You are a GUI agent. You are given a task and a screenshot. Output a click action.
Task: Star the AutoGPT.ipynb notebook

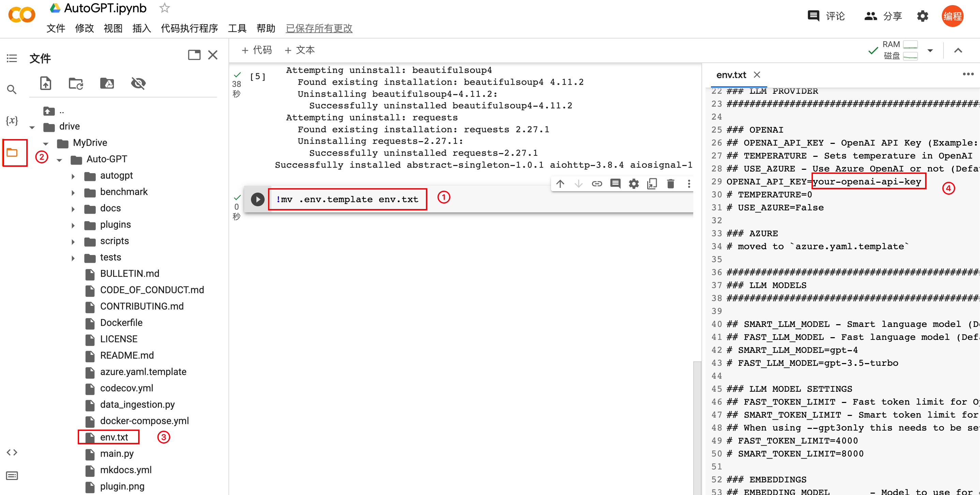point(164,8)
